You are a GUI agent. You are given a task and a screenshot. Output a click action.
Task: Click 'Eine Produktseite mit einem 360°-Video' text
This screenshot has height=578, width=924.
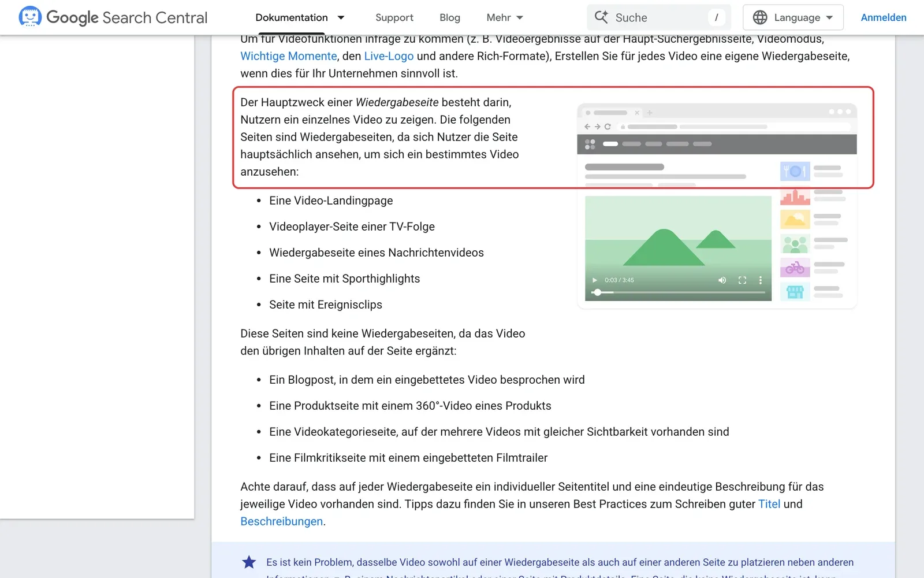click(370, 406)
